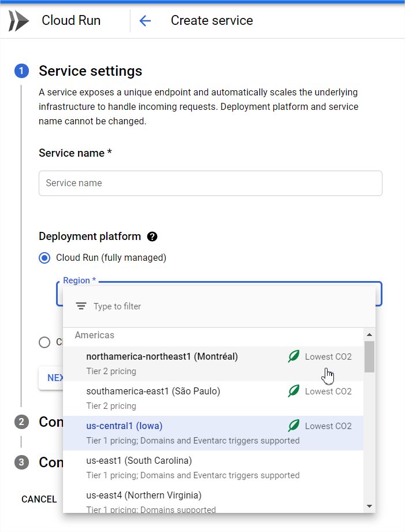Click the Service settings heading
Screen dimensions: 405x532
pyautogui.click(x=91, y=71)
